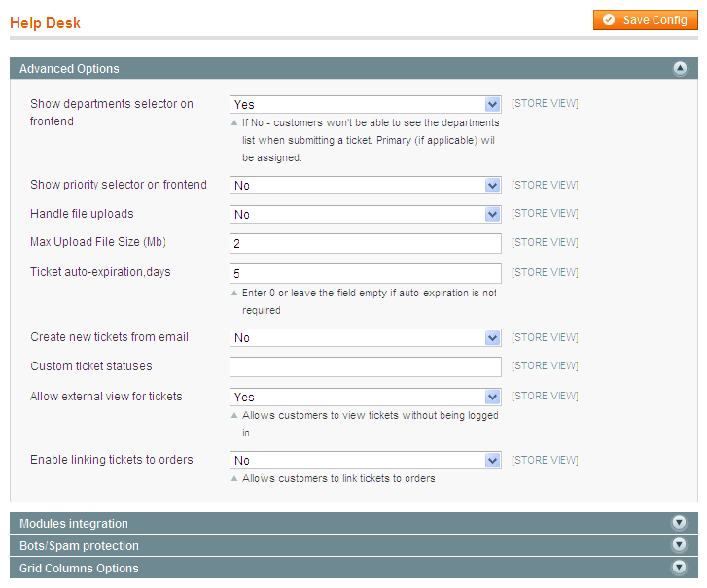Click the Grid Columns Options section header
The image size is (707, 588).
[x=354, y=568]
